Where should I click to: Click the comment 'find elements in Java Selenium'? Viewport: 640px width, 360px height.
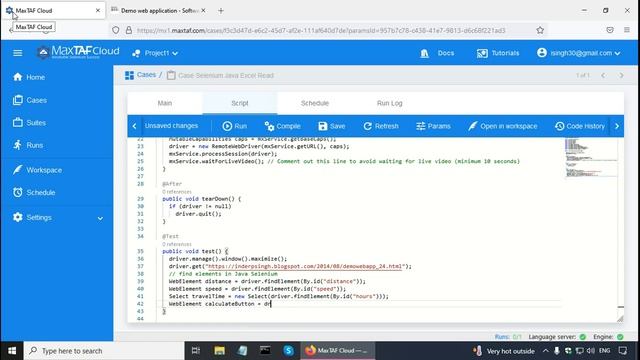tap(223, 274)
